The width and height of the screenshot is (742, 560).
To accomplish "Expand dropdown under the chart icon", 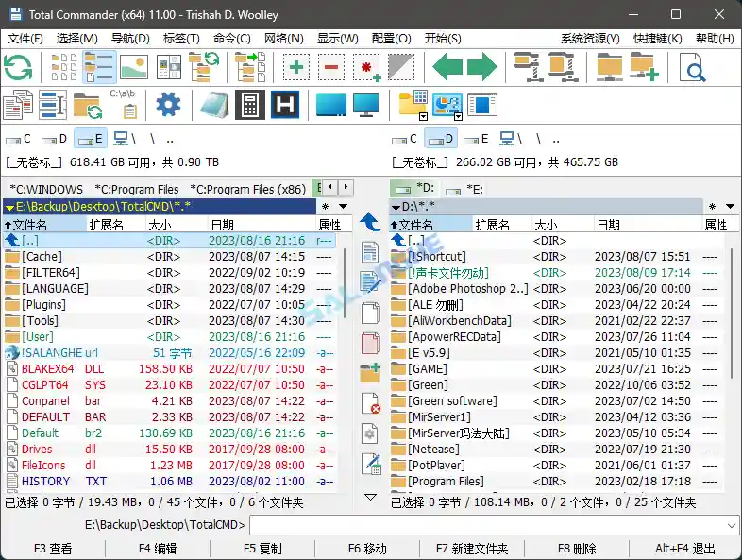I will (458, 116).
